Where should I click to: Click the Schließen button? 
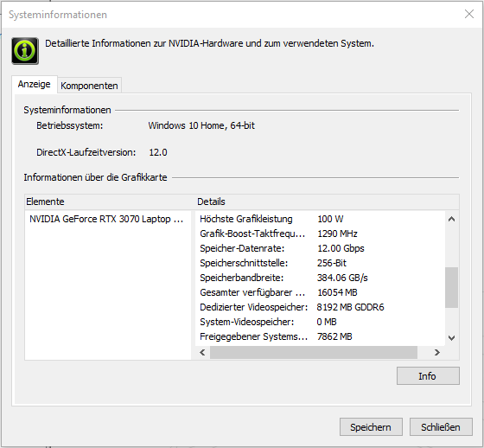pos(441,426)
